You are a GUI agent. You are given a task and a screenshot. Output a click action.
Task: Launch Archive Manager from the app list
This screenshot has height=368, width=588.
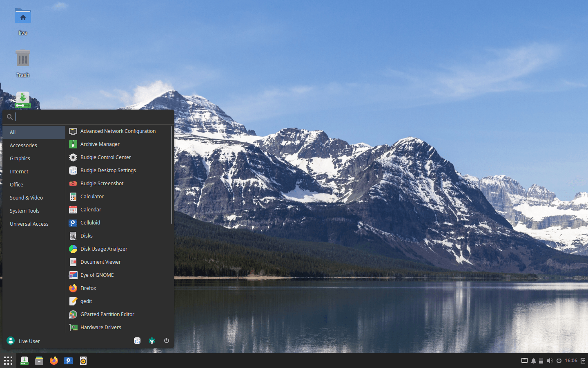tap(118, 144)
